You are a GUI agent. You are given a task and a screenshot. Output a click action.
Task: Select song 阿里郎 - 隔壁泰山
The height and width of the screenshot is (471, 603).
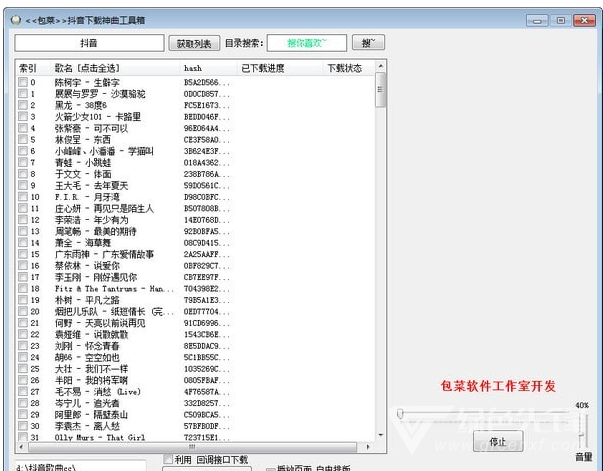click(91, 414)
